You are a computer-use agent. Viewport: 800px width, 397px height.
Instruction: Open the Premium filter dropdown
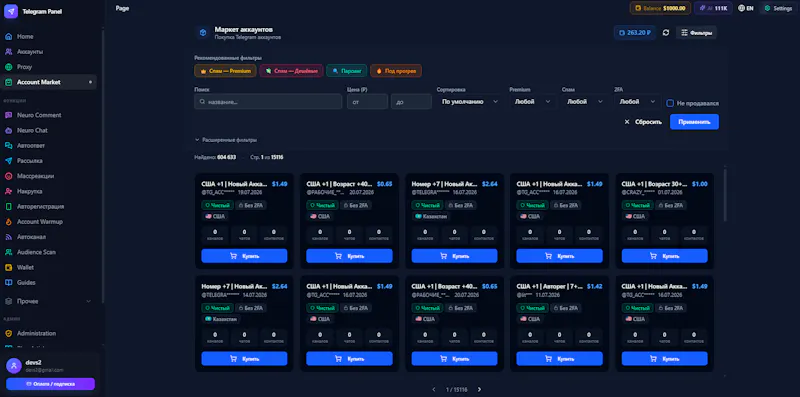tap(533, 102)
